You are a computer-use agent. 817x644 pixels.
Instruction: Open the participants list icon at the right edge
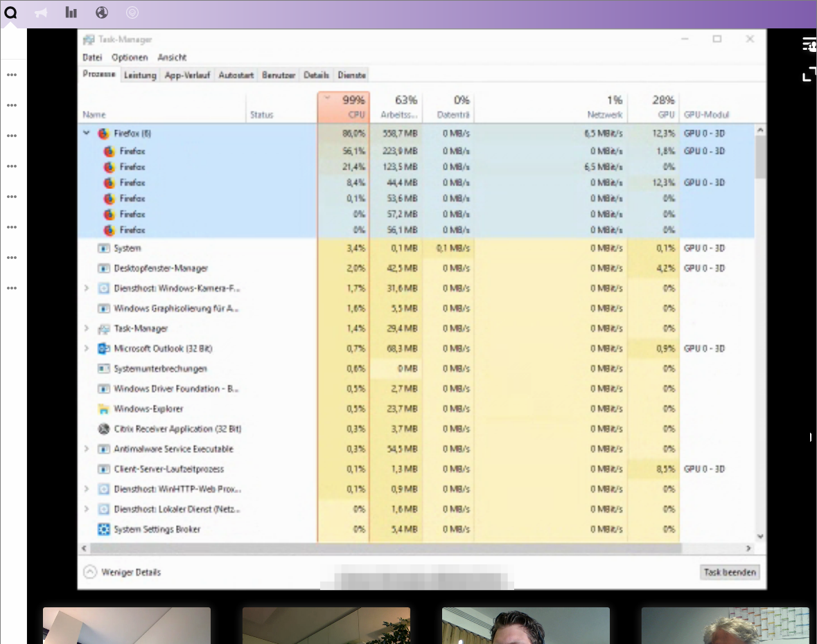809,45
